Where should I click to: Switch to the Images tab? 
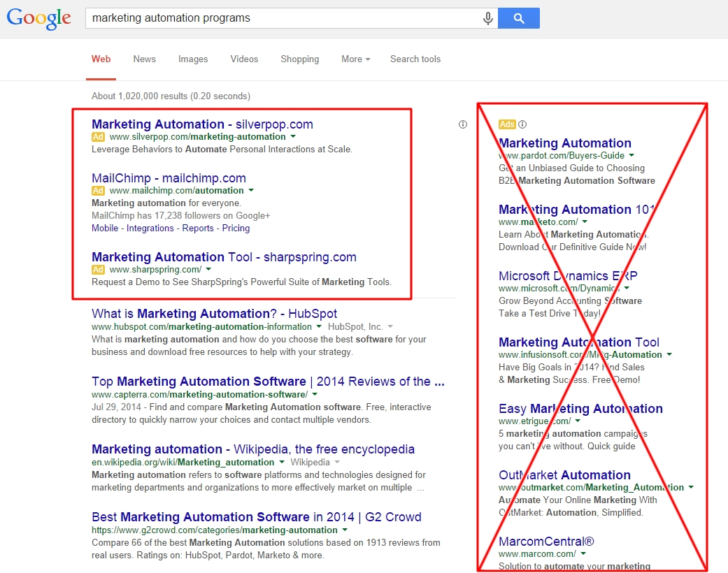[193, 59]
